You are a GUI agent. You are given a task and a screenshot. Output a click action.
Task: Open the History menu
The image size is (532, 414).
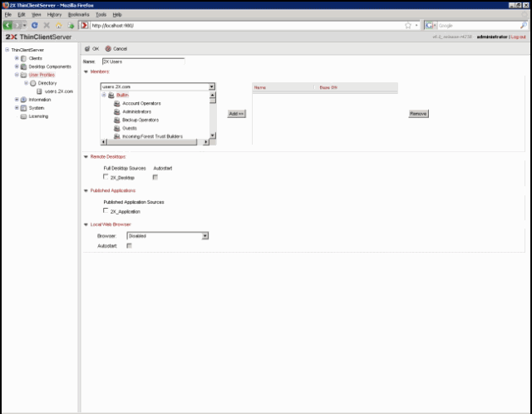tap(54, 15)
